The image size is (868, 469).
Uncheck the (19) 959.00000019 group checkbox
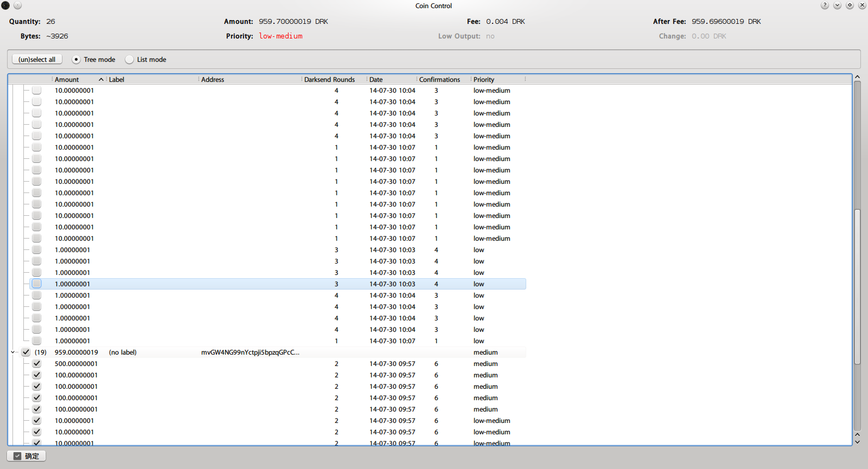(25, 352)
